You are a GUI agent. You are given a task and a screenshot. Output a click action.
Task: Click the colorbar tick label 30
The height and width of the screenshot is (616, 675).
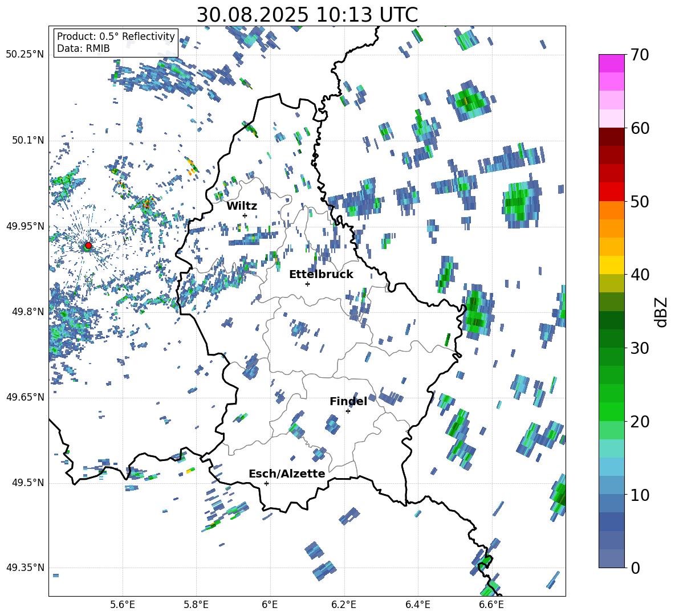[640, 348]
